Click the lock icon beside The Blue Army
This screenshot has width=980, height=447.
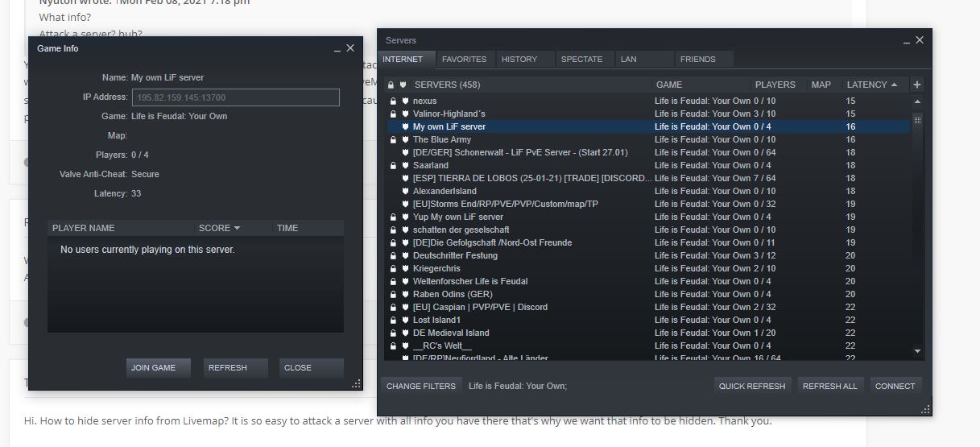point(392,140)
